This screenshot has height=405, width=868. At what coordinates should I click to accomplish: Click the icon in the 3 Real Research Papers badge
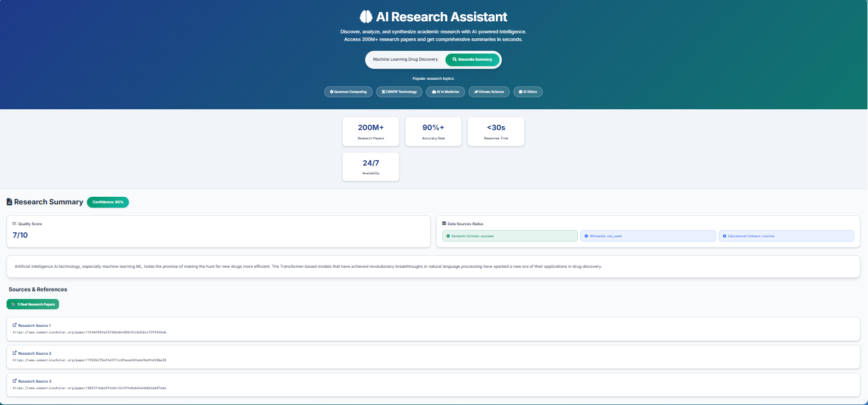(13, 304)
